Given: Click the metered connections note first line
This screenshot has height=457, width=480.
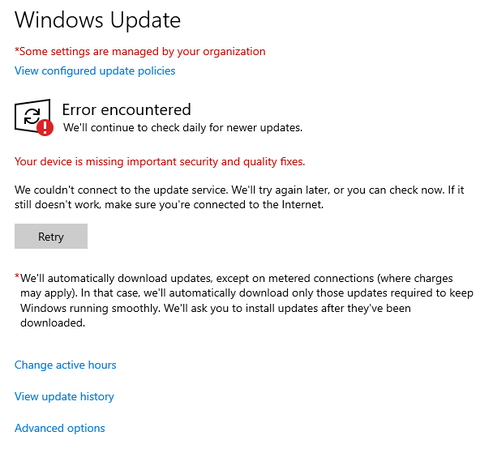Looking at the screenshot, I should pos(237,278).
